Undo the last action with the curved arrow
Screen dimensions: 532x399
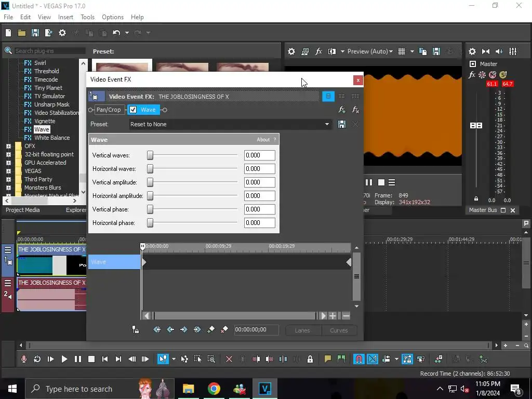click(x=116, y=33)
